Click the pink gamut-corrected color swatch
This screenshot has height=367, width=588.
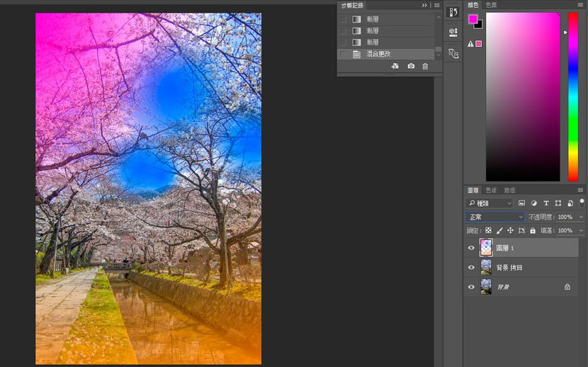coord(478,44)
